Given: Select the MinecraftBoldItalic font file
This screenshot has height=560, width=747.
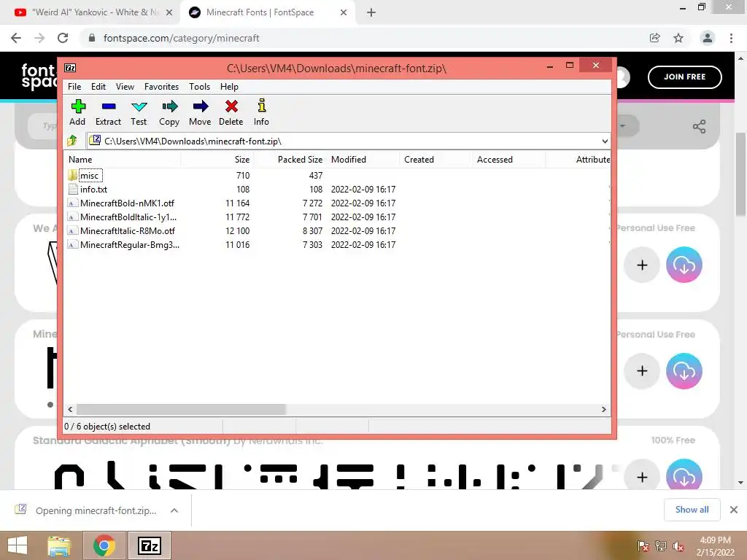Looking at the screenshot, I should click(123, 217).
